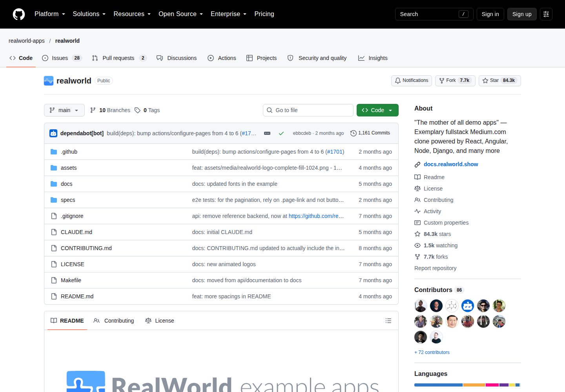Expand the Solutions menu
The image size is (565, 392).
click(89, 14)
